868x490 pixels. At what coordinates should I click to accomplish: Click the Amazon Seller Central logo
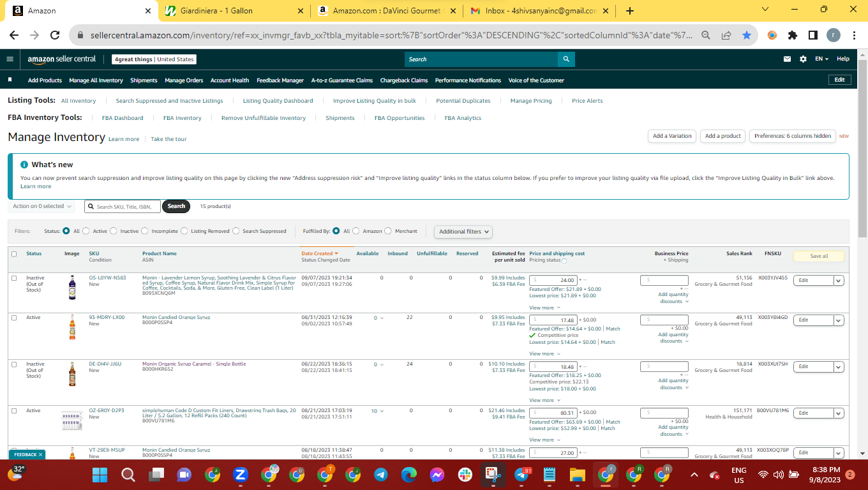(x=62, y=59)
